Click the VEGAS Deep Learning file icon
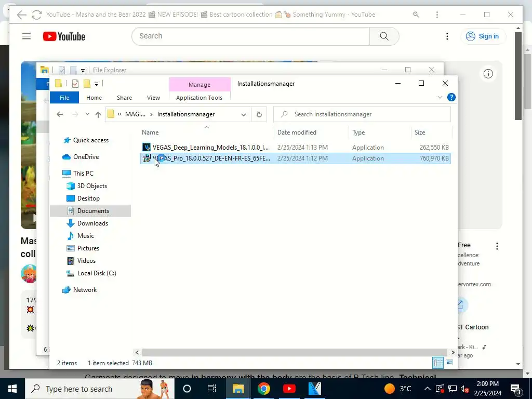 146,147
